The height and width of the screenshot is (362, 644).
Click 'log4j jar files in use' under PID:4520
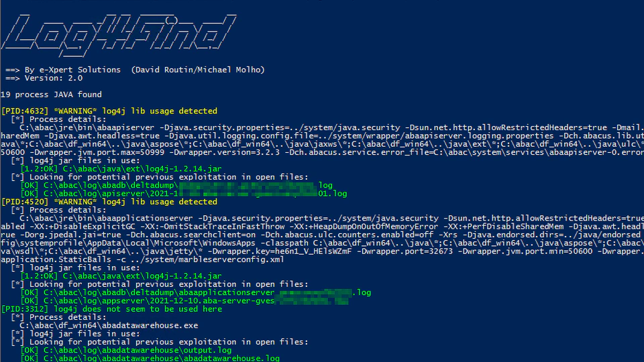75,267
